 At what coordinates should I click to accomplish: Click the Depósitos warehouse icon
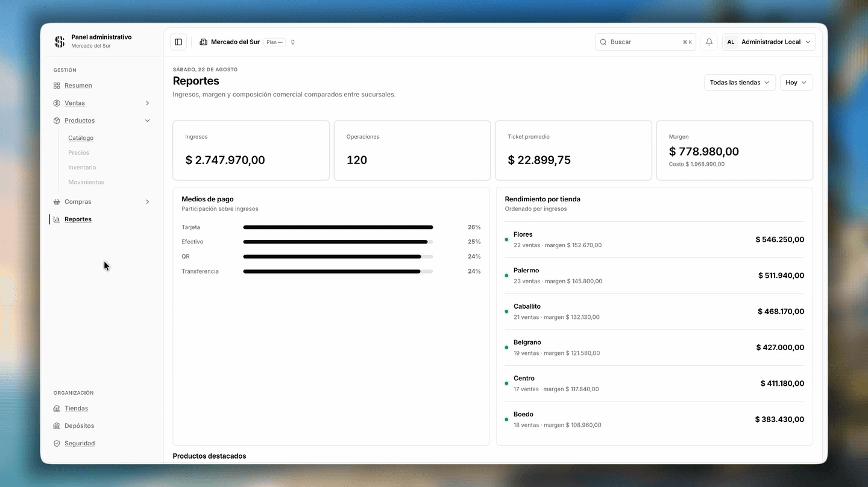pos(57,426)
